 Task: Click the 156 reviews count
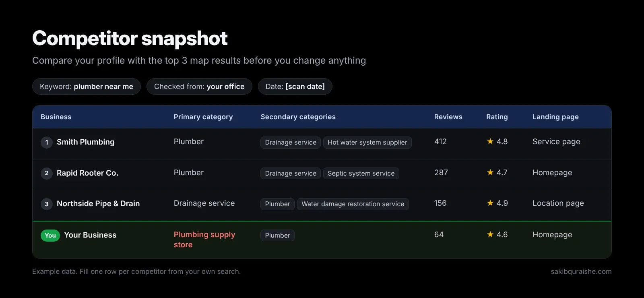tap(440, 203)
